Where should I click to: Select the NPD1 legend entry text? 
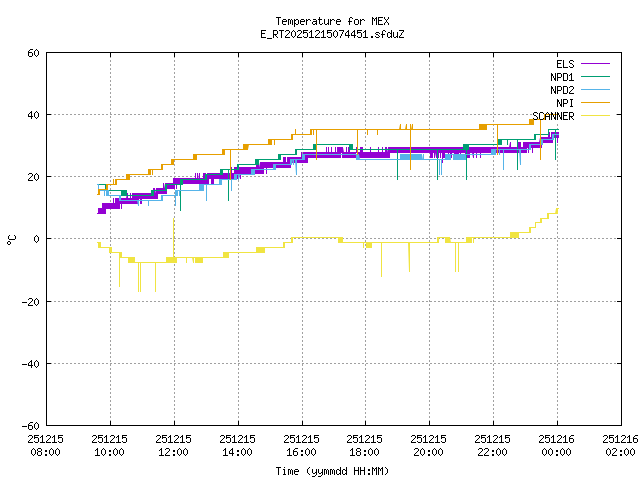(562, 77)
